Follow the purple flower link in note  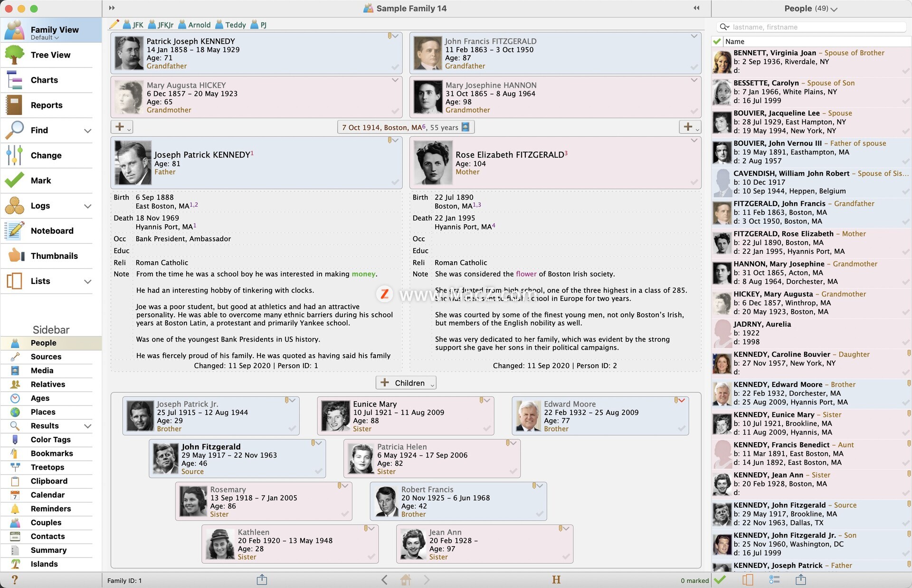526,274
